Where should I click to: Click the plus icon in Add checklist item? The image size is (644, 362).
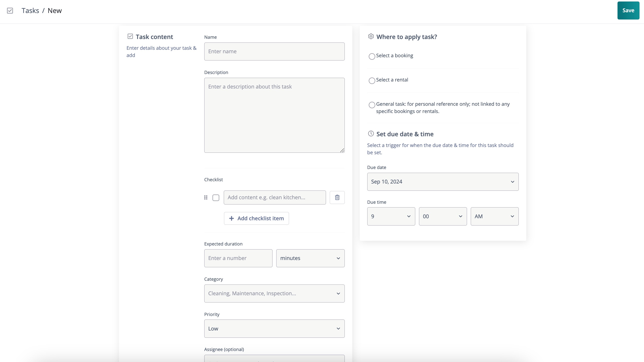231,218
